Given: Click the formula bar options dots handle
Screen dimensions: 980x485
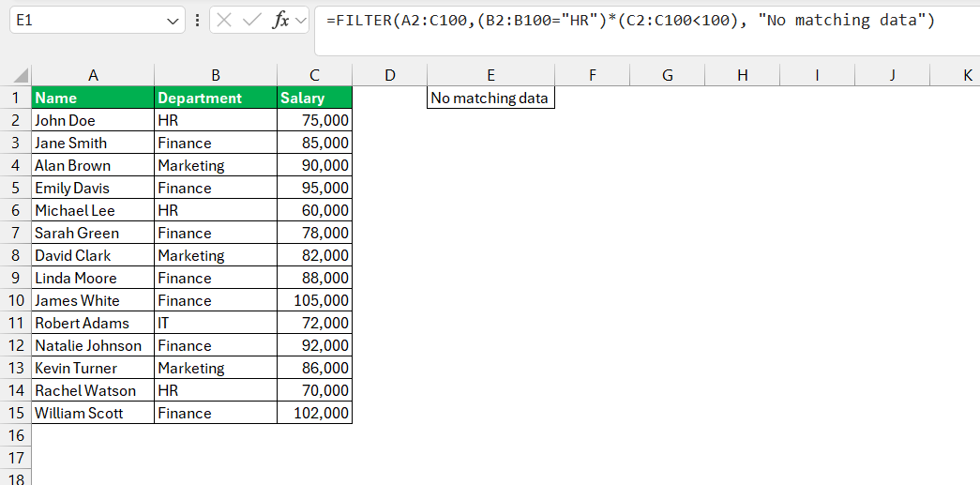Looking at the screenshot, I should coord(198,20).
